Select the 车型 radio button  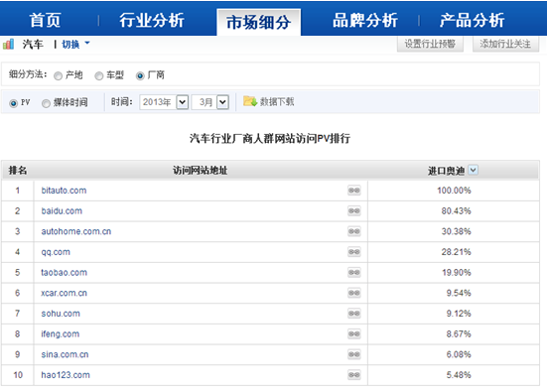tap(99, 75)
